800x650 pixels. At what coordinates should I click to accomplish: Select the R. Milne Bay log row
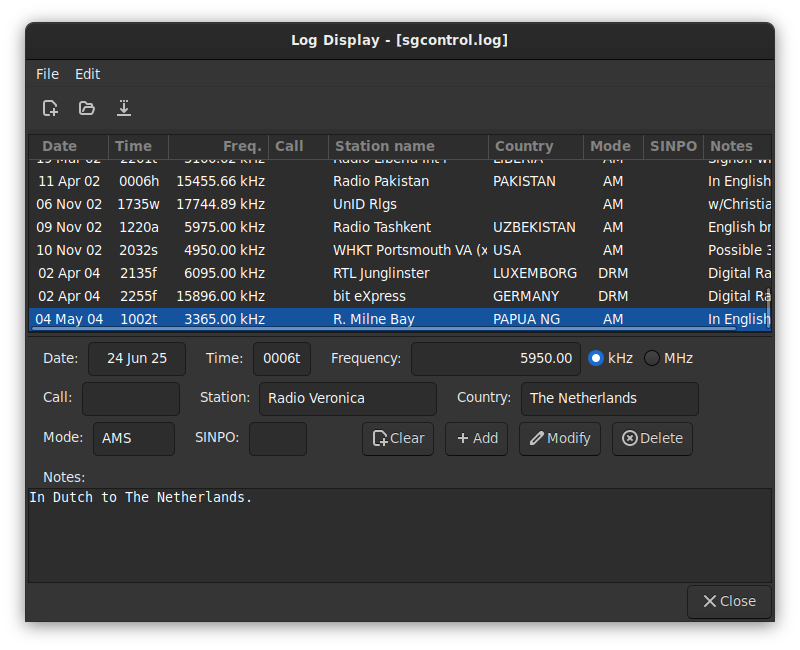tap(399, 319)
